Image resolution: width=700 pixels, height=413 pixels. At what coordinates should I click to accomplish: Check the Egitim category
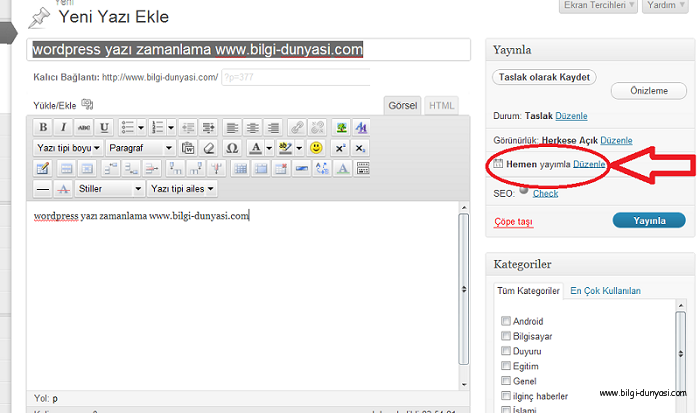click(506, 366)
